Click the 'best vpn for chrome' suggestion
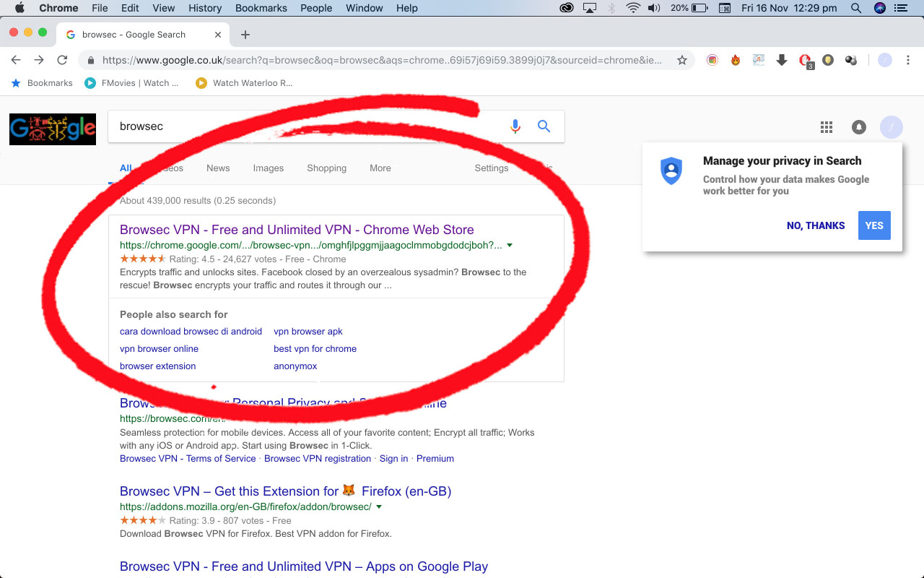924x578 pixels. (x=315, y=349)
